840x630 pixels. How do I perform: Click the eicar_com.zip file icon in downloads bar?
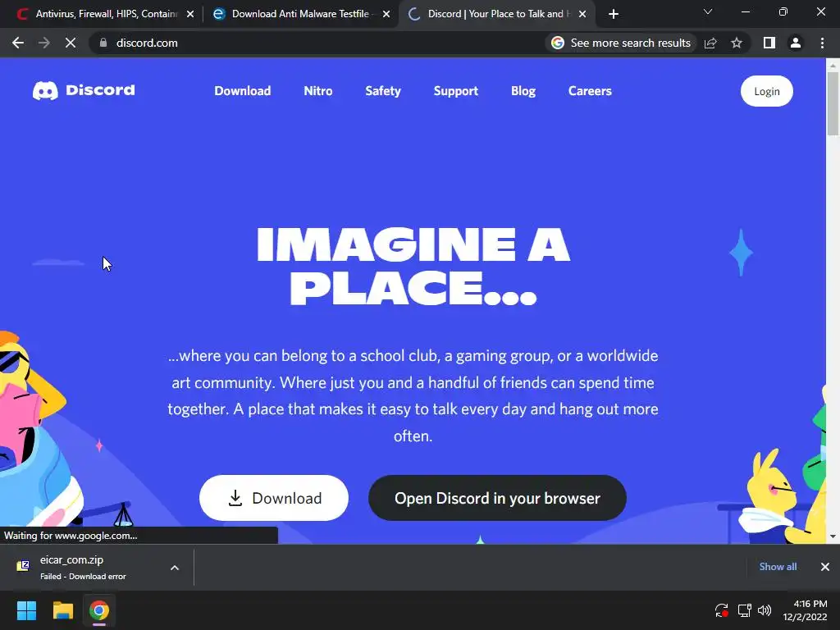pos(23,566)
